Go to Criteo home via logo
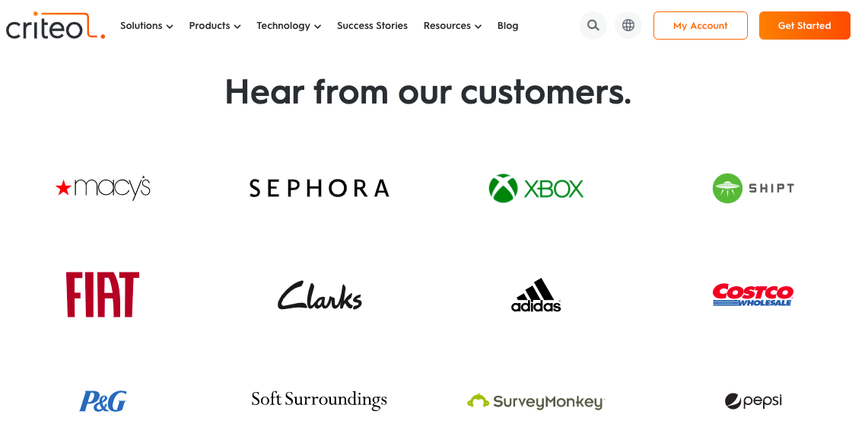This screenshot has height=440, width=868. (56, 26)
